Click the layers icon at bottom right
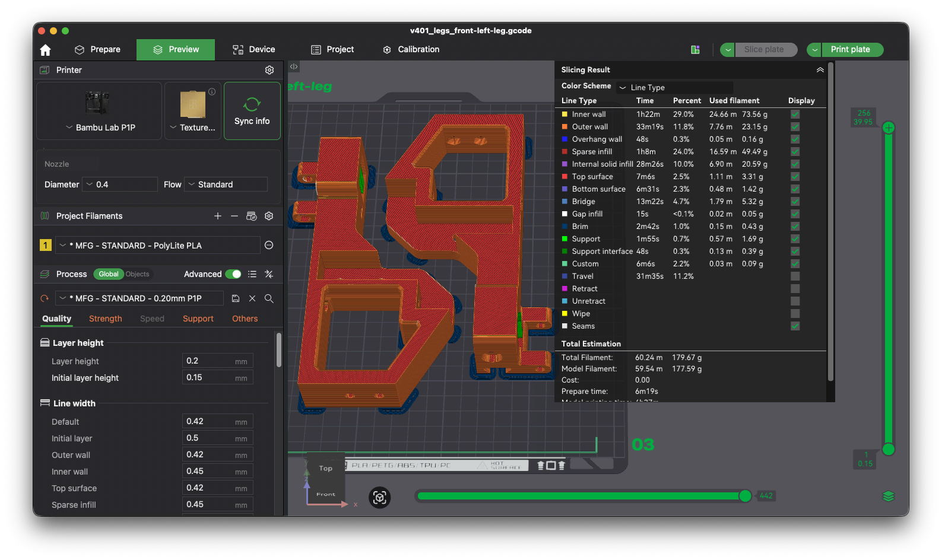Viewport: 942px width, 560px height. click(888, 496)
